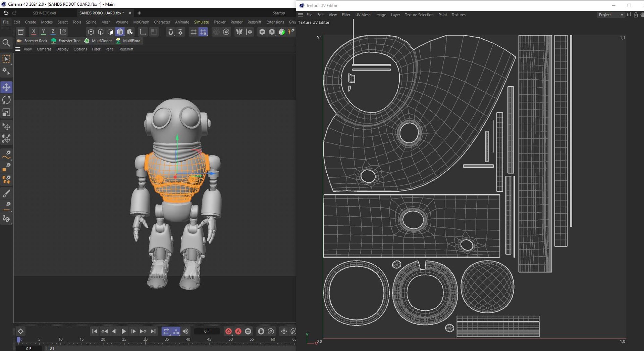Image resolution: width=644 pixels, height=351 pixels.
Task: Open UV Mesh menu in UV Editor
Action: click(x=363, y=15)
